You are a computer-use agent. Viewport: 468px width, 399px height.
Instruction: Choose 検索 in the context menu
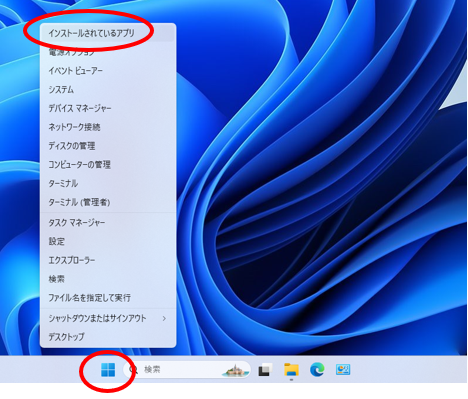coord(108,279)
